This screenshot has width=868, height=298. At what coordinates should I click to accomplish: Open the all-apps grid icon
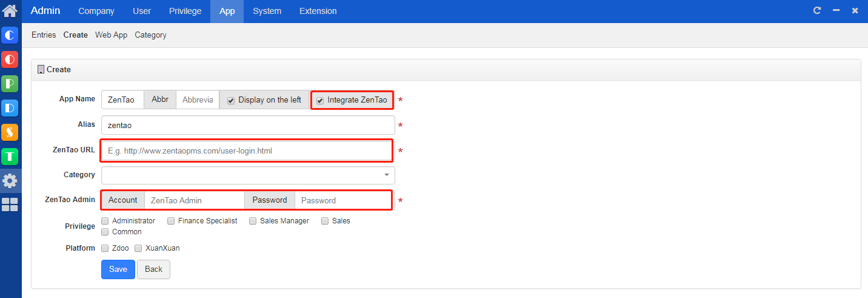10,205
